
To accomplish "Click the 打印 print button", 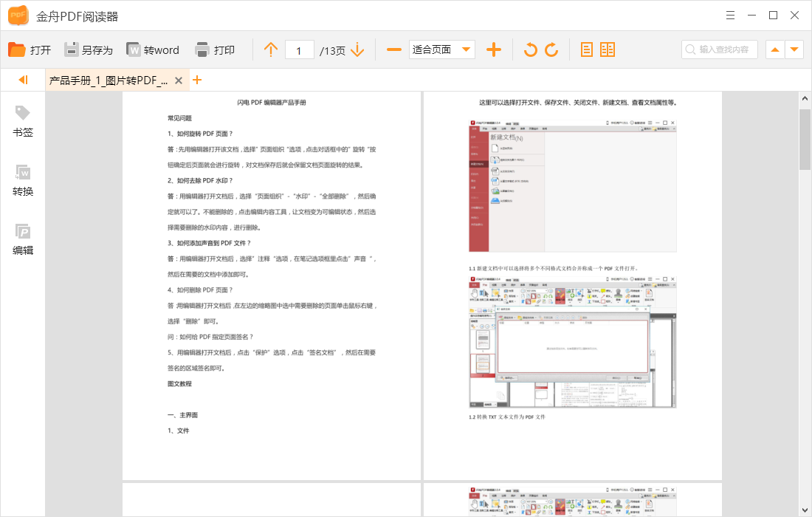I will point(215,49).
